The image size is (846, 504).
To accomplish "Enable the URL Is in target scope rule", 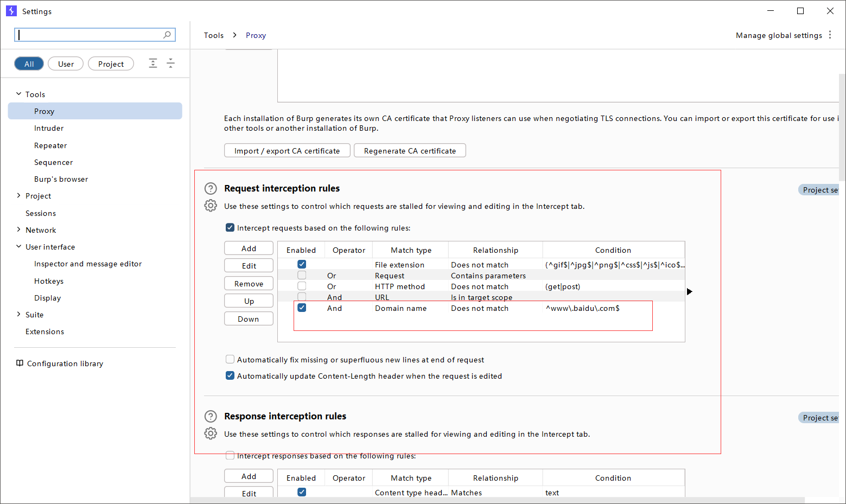I will [302, 296].
